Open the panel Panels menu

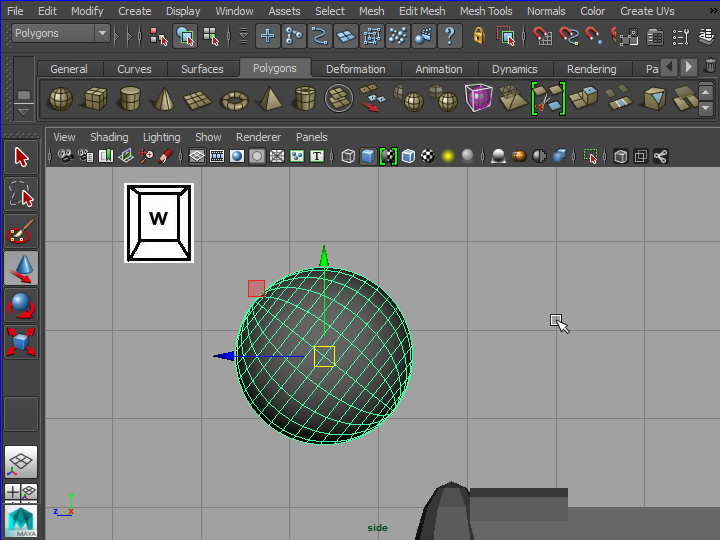click(311, 137)
